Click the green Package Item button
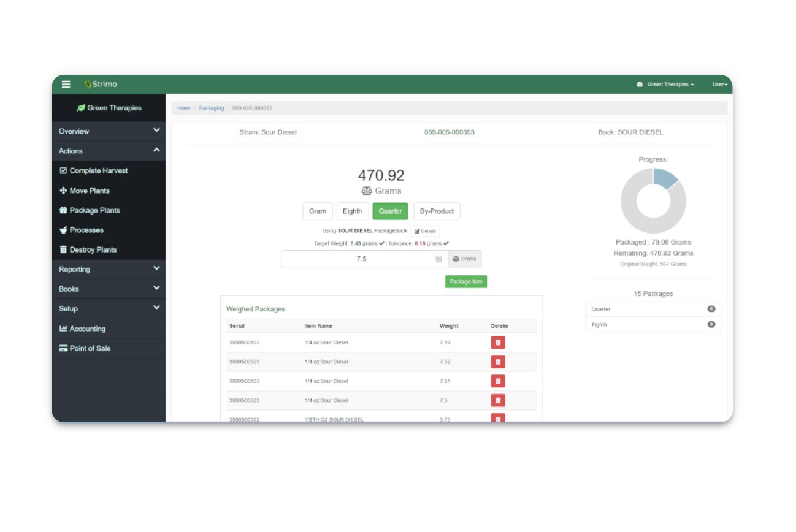Screen dimensions: 796x532 [465, 282]
